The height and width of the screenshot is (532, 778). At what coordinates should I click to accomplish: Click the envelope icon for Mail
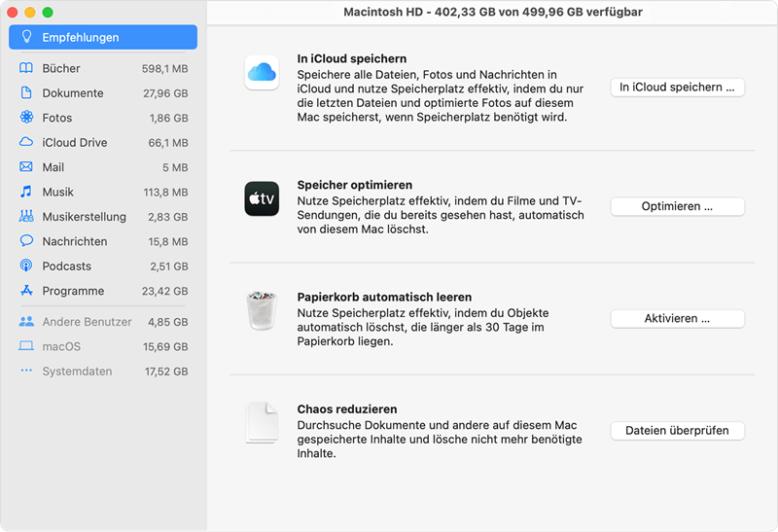26,166
